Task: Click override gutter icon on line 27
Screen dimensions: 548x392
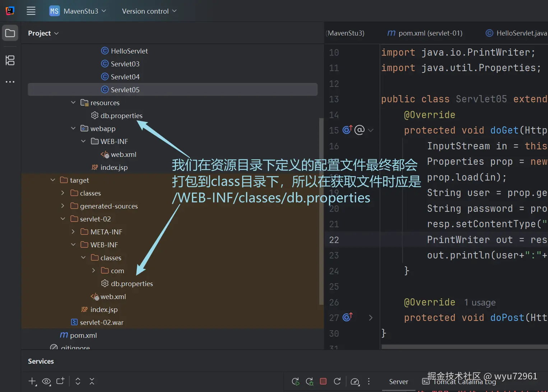Action: point(347,317)
